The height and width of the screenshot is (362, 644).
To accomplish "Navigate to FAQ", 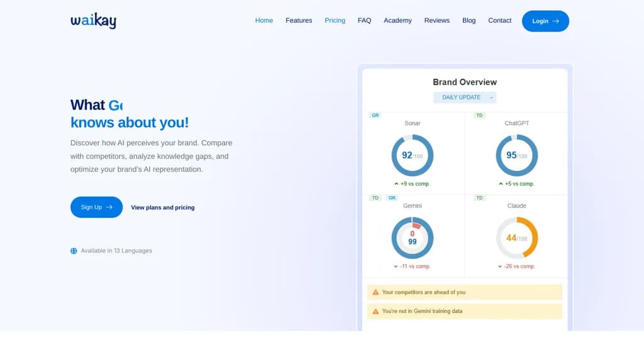I will pos(364,21).
